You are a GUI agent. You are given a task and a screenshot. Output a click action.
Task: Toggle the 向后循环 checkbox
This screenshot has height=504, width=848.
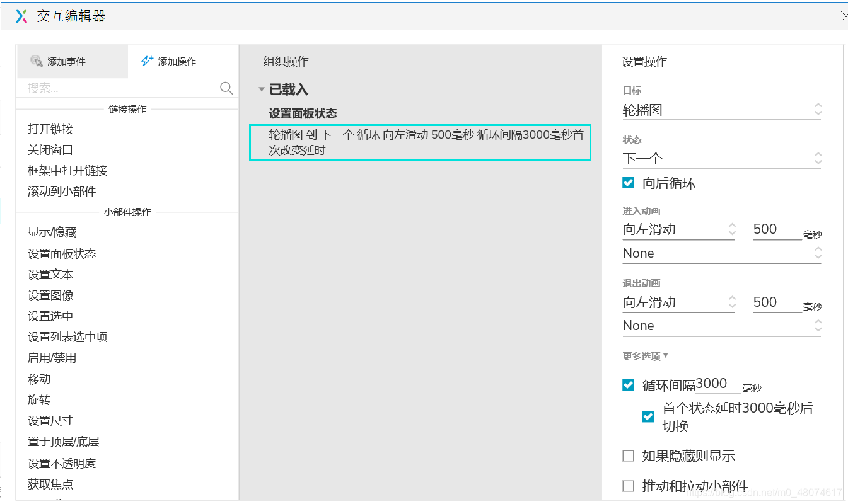[x=628, y=183]
